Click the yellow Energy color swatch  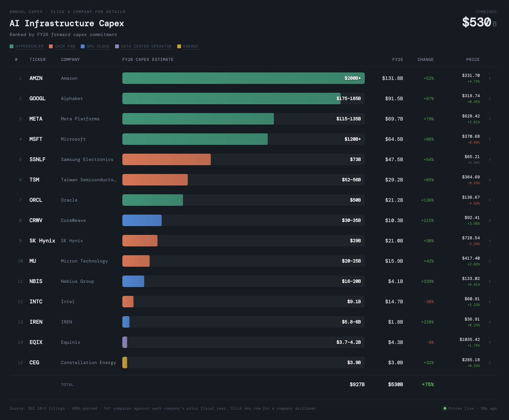click(179, 46)
